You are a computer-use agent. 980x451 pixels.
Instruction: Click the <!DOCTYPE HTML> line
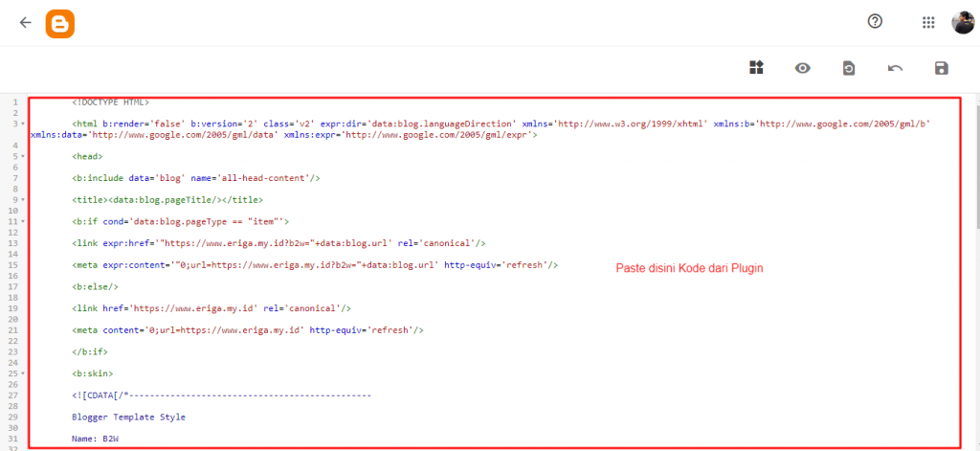(111, 101)
